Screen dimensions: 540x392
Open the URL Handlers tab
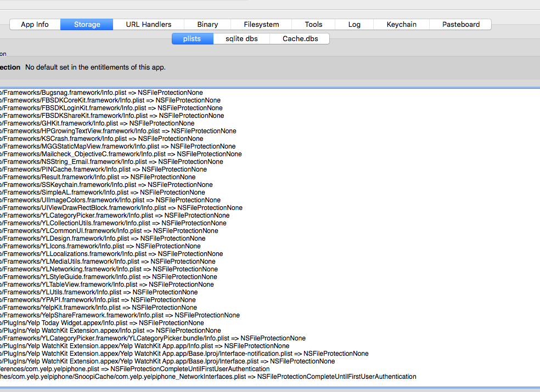point(148,25)
